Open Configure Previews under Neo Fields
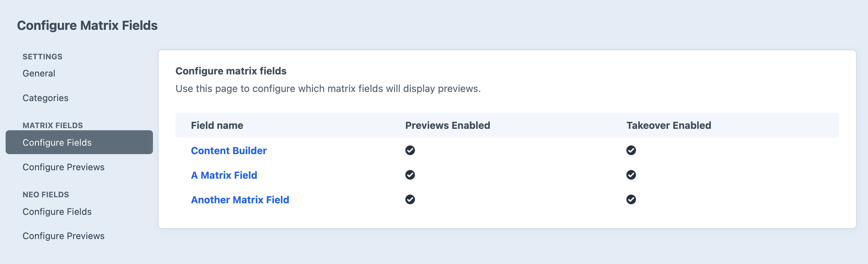This screenshot has width=868, height=264. point(64,236)
